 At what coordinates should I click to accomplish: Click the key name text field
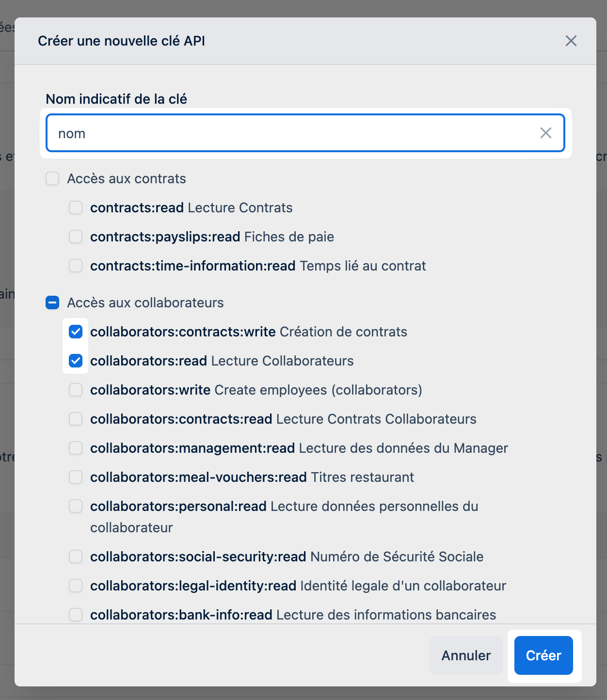point(291,133)
